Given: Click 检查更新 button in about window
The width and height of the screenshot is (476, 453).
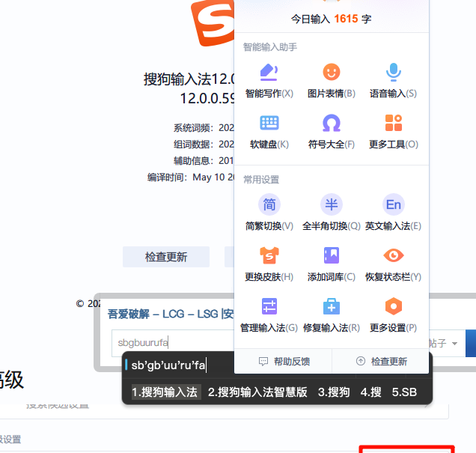Looking at the screenshot, I should coord(166,257).
